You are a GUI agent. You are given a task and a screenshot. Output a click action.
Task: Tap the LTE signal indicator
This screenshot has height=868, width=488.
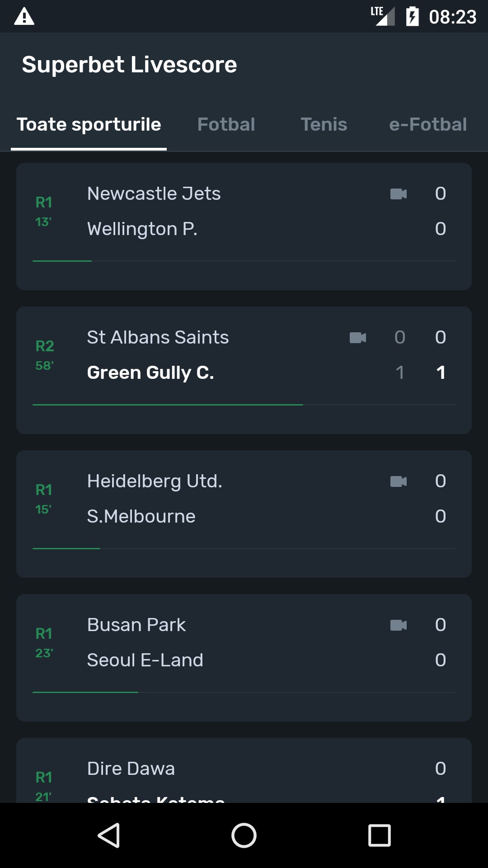(383, 17)
